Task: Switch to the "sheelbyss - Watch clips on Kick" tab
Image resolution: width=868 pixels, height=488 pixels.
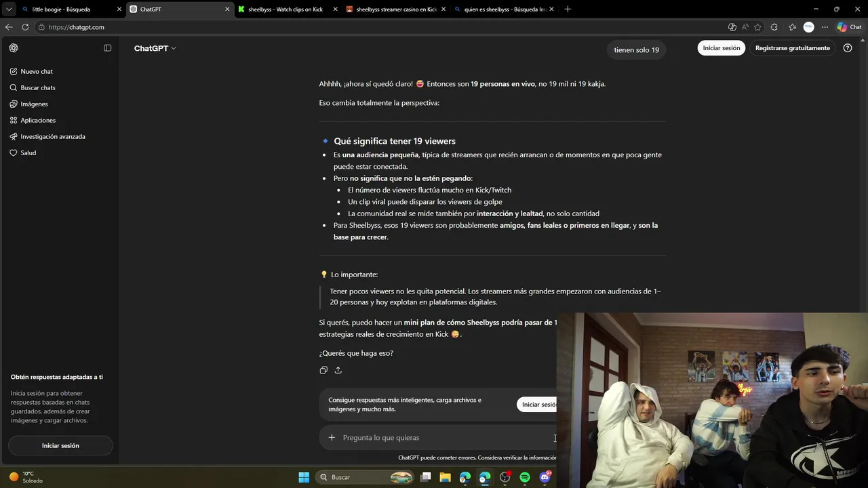Action: click(x=285, y=9)
